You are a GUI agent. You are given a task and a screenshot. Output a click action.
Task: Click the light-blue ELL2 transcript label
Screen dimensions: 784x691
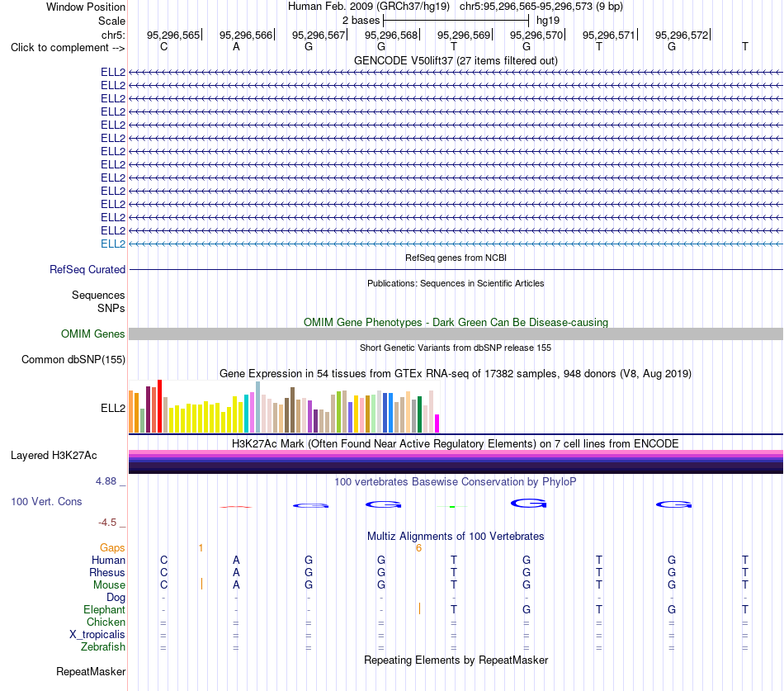113,244
